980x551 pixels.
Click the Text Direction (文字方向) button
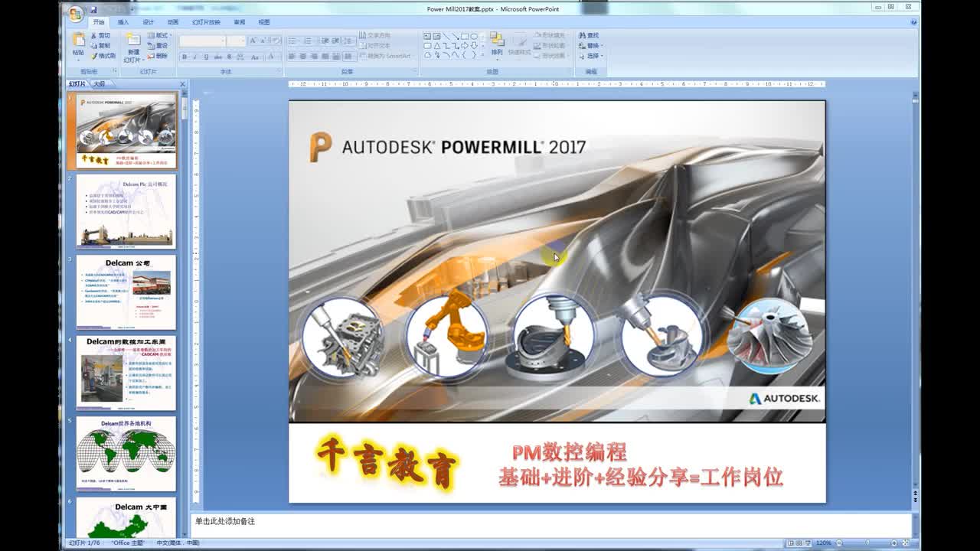point(375,35)
